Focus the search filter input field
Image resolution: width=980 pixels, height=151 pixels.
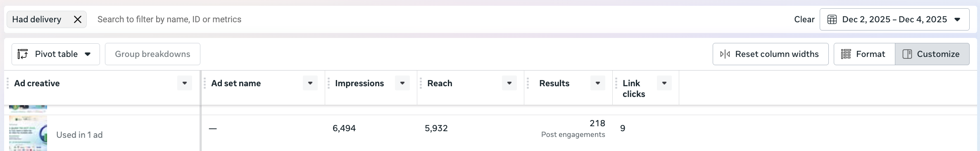point(438,19)
